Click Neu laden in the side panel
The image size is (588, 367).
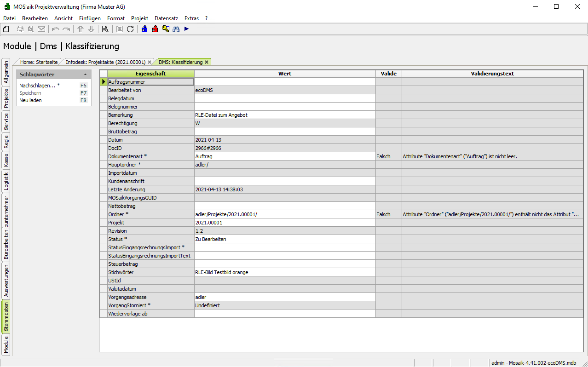tap(30, 100)
